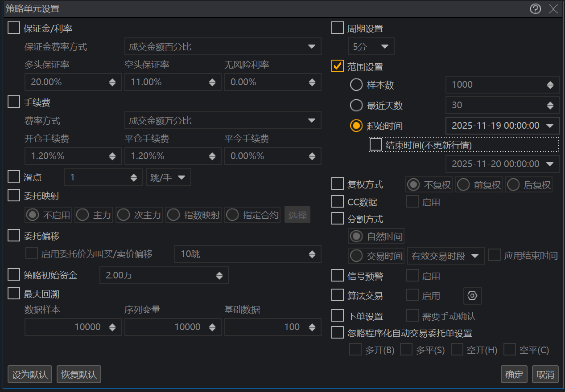565x392 pixels.
Task: Open the algorithm trading settings gear icon
Action: (473, 296)
